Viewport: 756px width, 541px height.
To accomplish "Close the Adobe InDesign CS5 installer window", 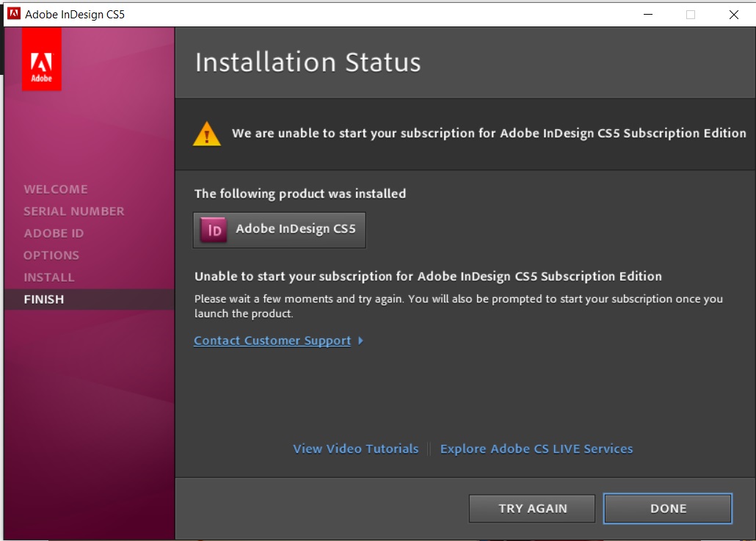I will (734, 14).
